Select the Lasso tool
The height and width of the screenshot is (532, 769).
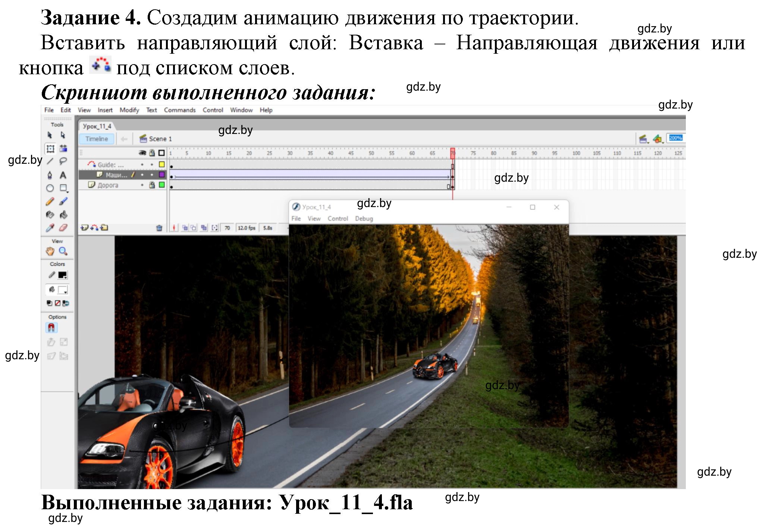pos(63,162)
